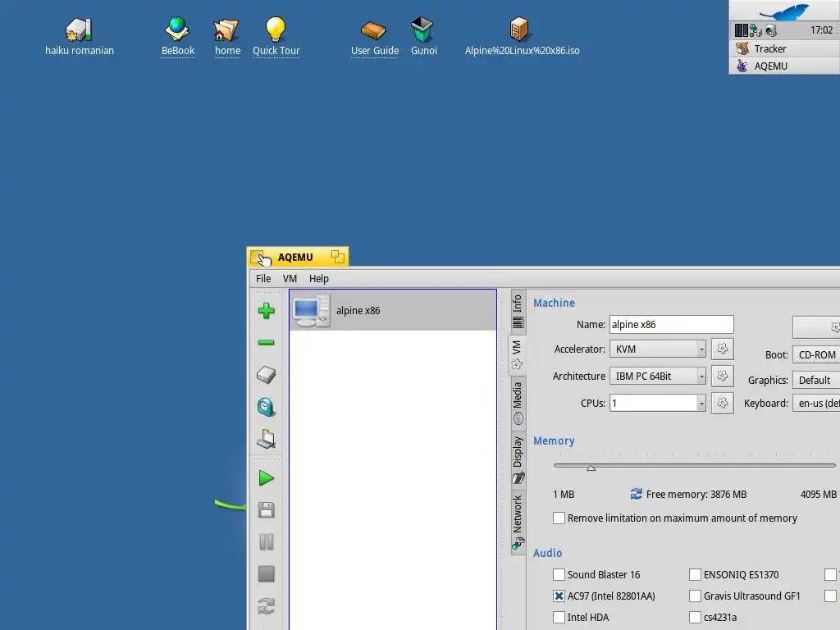Switch to the Network vertical tab

[x=518, y=523]
